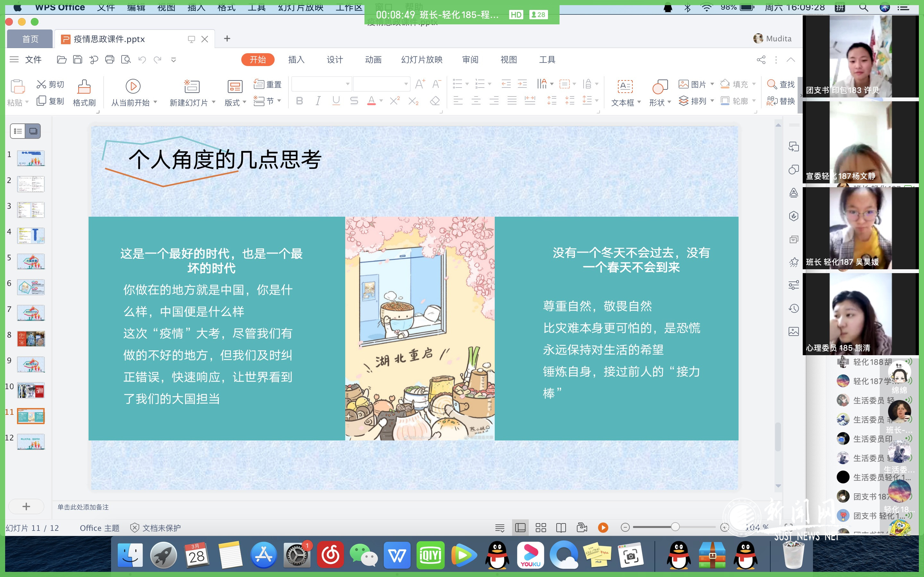
Task: Click the Format Painter (格式刷) icon
Action: [84, 87]
